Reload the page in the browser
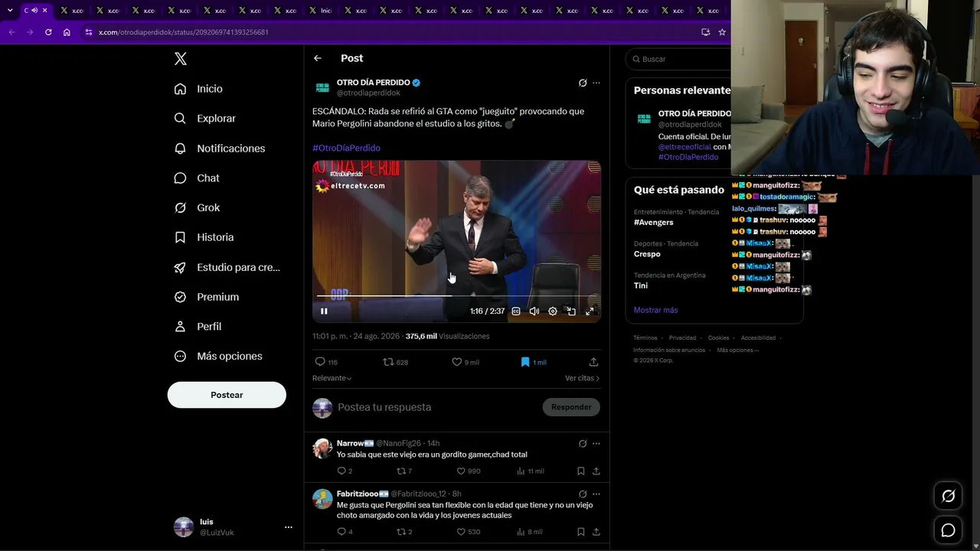The image size is (980, 551). coord(48,32)
